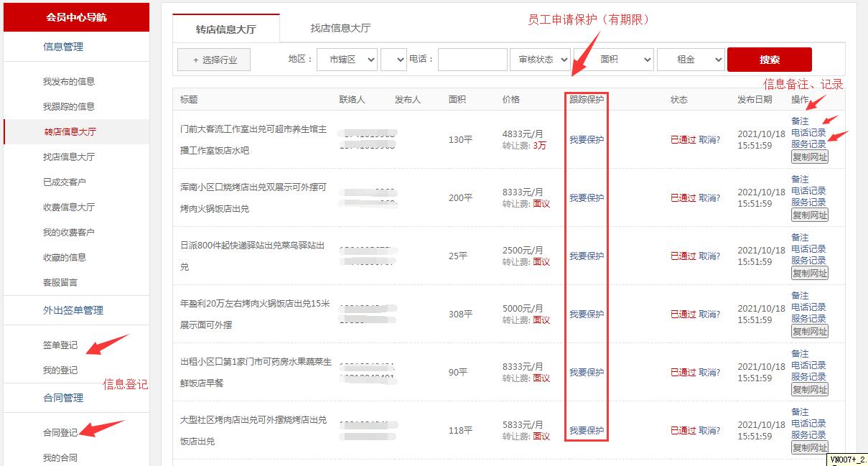Viewport: 868px width, 466px height.
Task: Click 我要保护 for the 308平 listing
Action: click(x=587, y=314)
